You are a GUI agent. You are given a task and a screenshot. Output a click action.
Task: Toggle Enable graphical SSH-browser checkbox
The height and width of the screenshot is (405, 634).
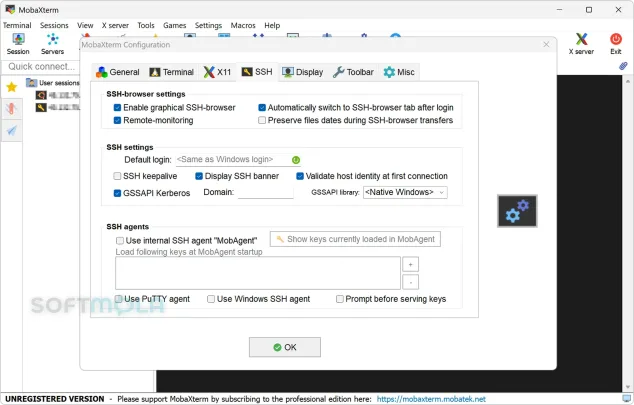(x=117, y=108)
